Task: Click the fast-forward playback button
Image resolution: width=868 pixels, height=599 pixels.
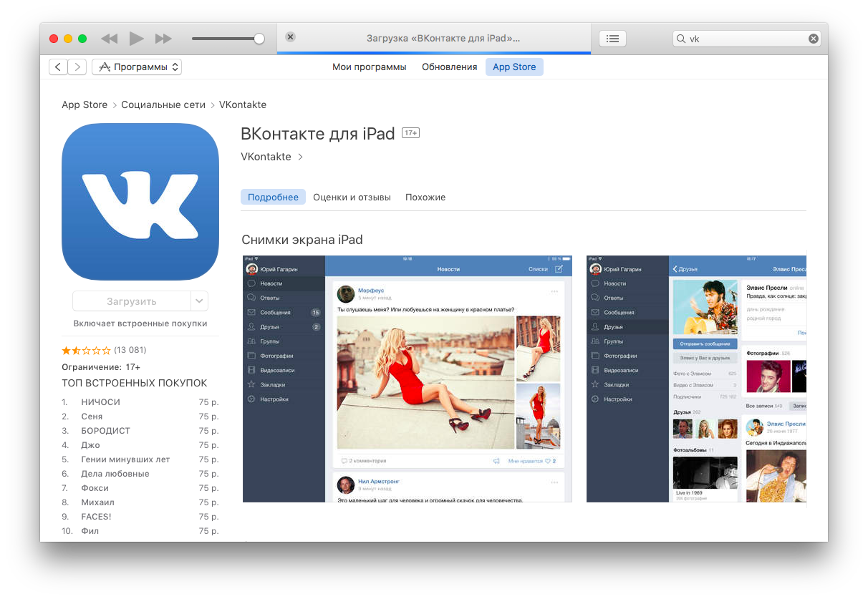Action: tap(163, 39)
